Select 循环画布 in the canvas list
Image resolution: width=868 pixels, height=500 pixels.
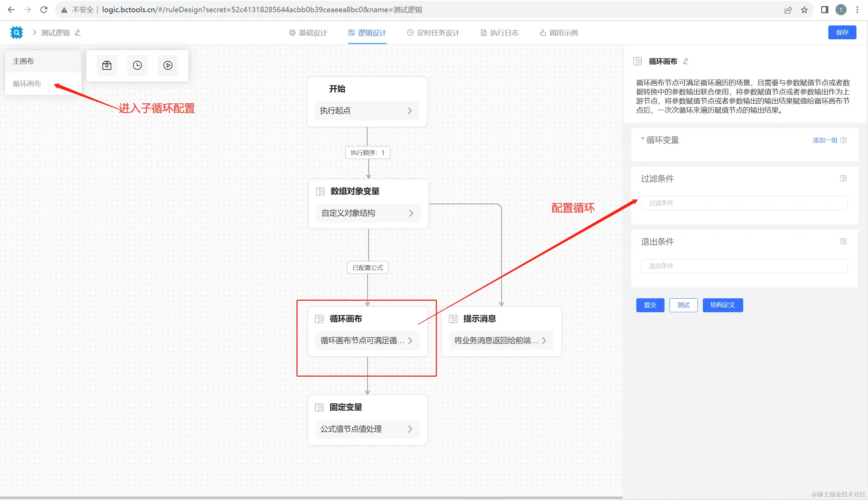(27, 83)
